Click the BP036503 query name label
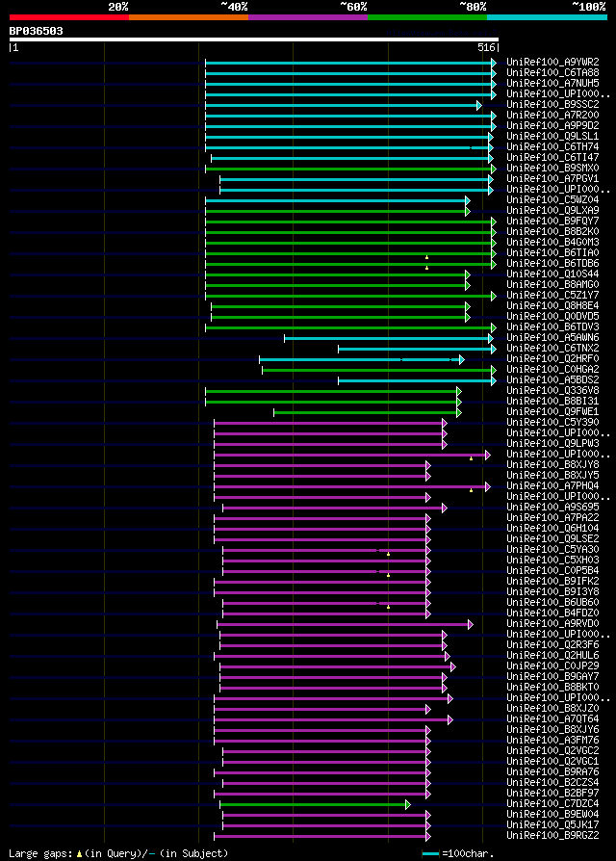 tap(37, 31)
